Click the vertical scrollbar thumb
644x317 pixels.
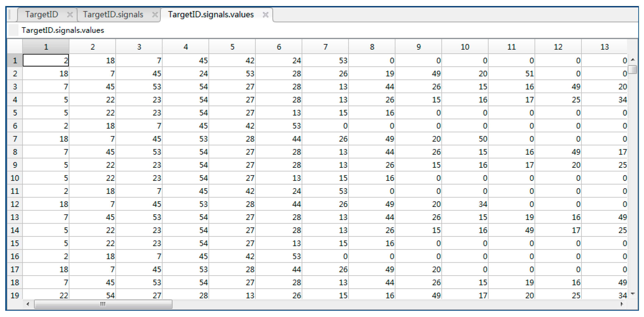[x=633, y=69]
